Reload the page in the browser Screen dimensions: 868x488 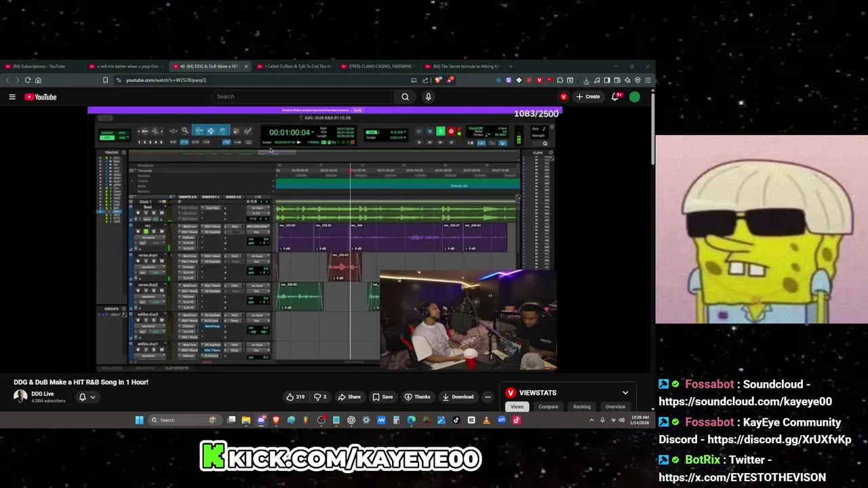[28, 80]
